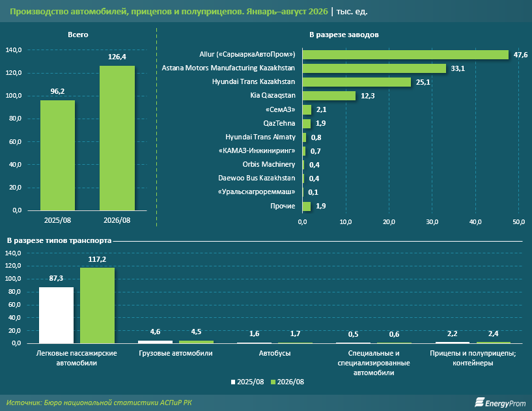This screenshot has height=411, width=532.
Task: Select the Allur СарыаркаАвтоПром bar
Action: point(406,55)
